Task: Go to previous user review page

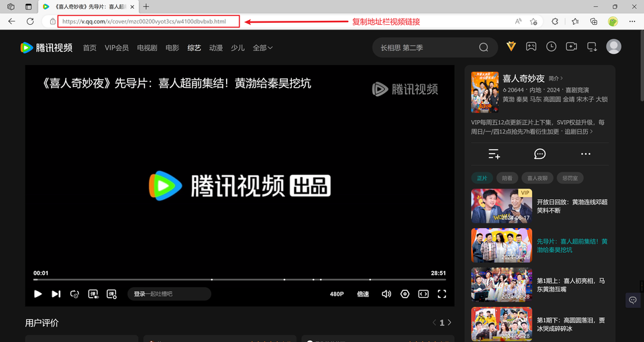Action: (434, 323)
